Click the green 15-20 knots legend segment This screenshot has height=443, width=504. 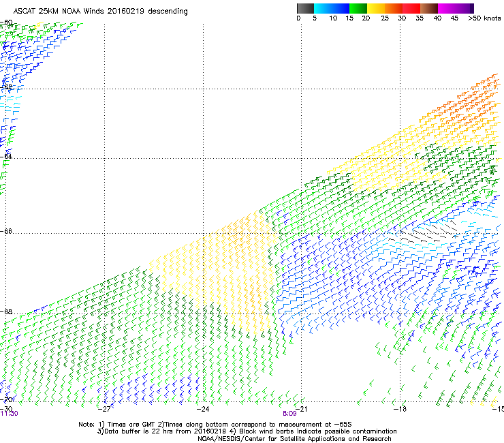click(358, 8)
